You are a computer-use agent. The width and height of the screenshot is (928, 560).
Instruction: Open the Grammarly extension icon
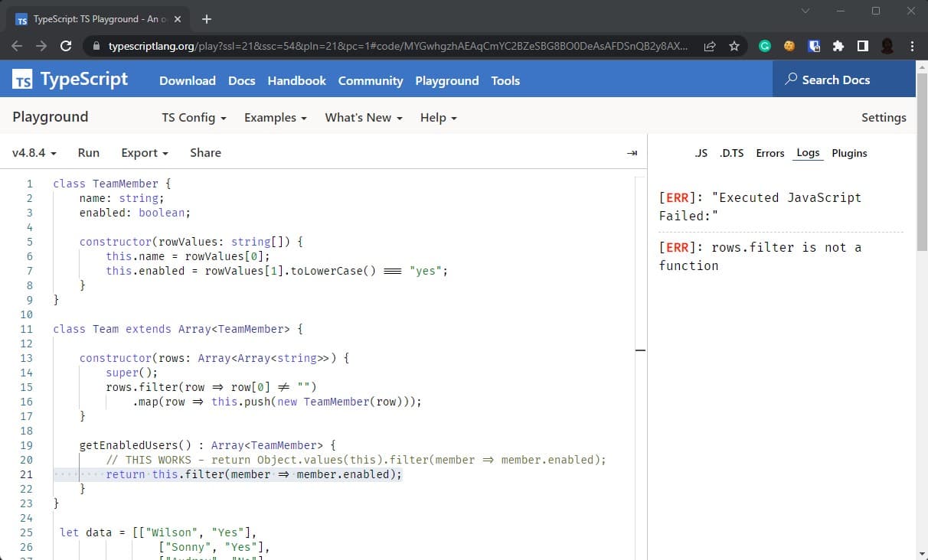pyautogui.click(x=764, y=46)
